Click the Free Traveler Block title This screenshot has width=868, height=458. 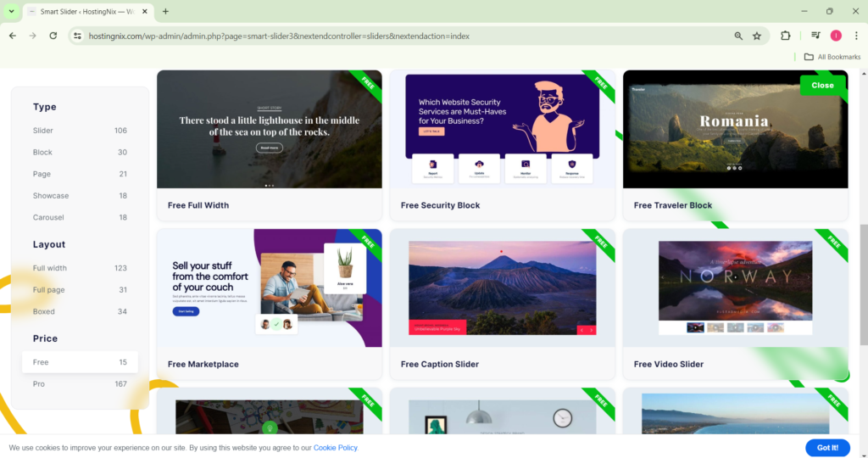[x=672, y=205]
